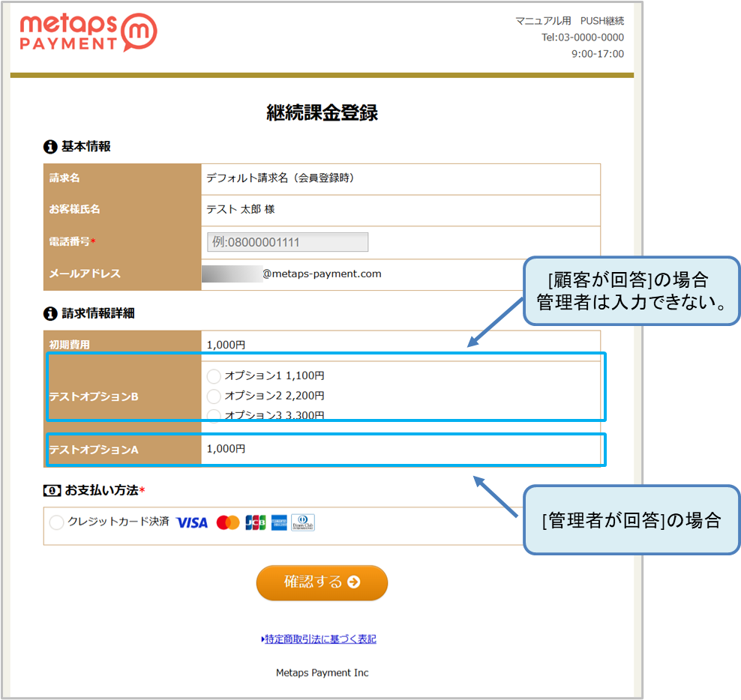The width and height of the screenshot is (741, 700).
Task: Select オプション1 1,100円 radio button
Action: 214,376
